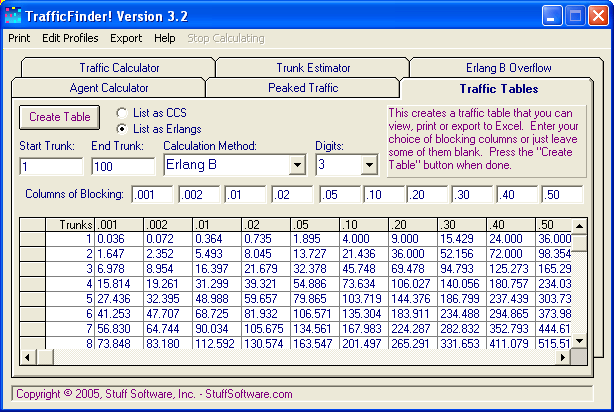Switch to the Erlang B Overflow tab
This screenshot has height=412, width=614.
[508, 68]
